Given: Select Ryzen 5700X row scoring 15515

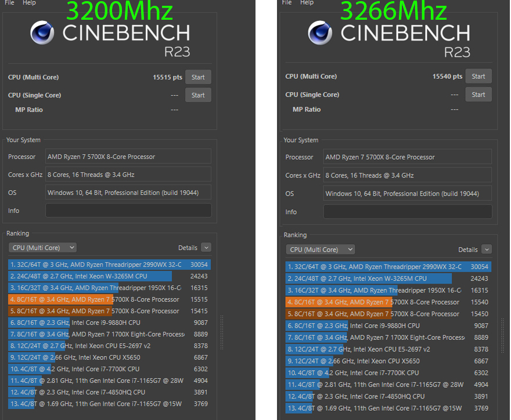Looking at the screenshot, I should (110, 299).
